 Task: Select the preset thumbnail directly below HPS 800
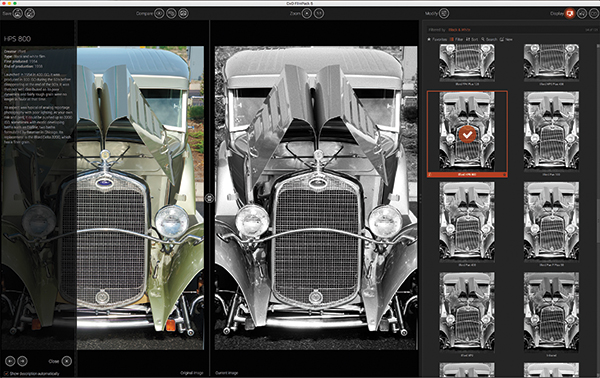[x=467, y=222]
